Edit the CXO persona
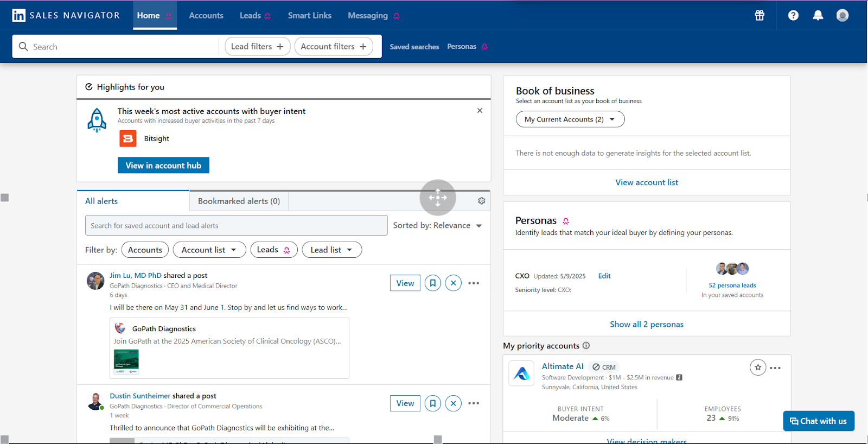868x444 pixels. coord(604,276)
